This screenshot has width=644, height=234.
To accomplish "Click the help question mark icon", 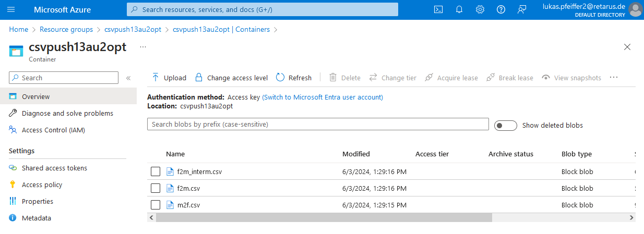I will 501,9.
